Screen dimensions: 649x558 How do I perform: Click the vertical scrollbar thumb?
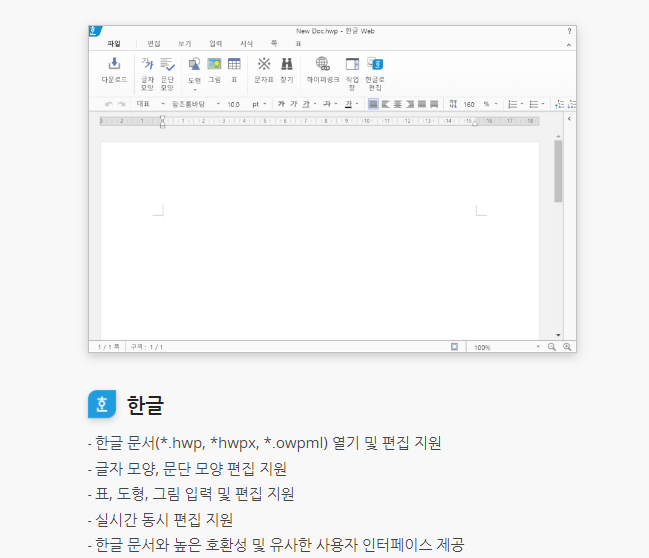click(558, 171)
